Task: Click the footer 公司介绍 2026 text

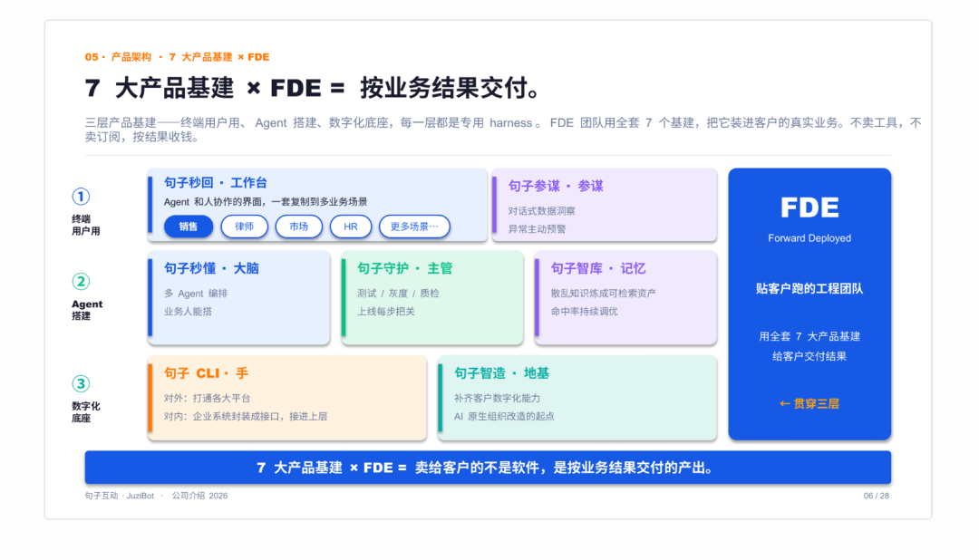Action: (x=199, y=496)
